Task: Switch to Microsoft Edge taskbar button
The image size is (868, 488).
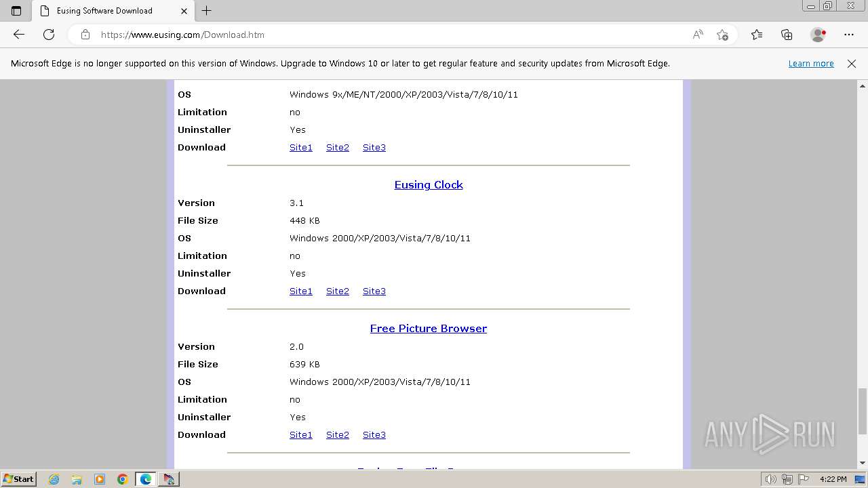Action: click(x=146, y=479)
